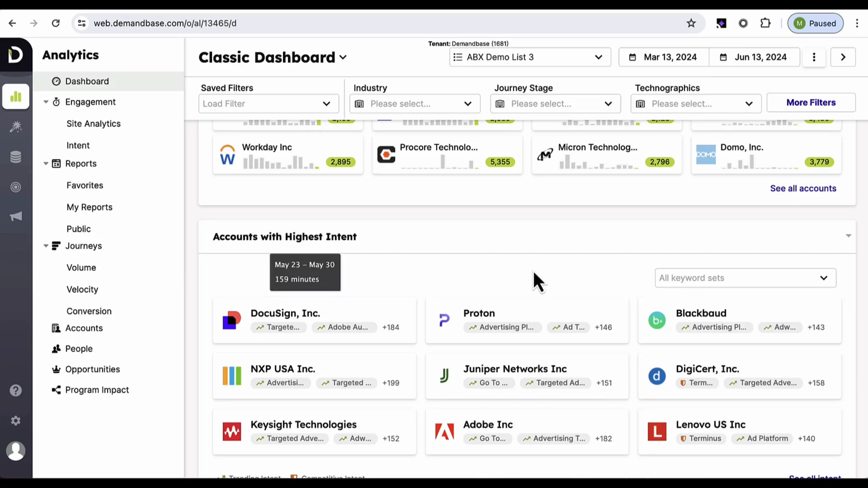Open the megaphone advertising sidebar icon
Viewport: 868px width, 488px height.
(x=16, y=217)
